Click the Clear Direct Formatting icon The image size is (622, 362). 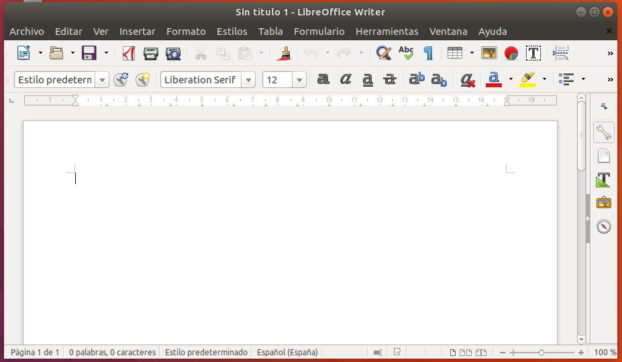point(468,80)
